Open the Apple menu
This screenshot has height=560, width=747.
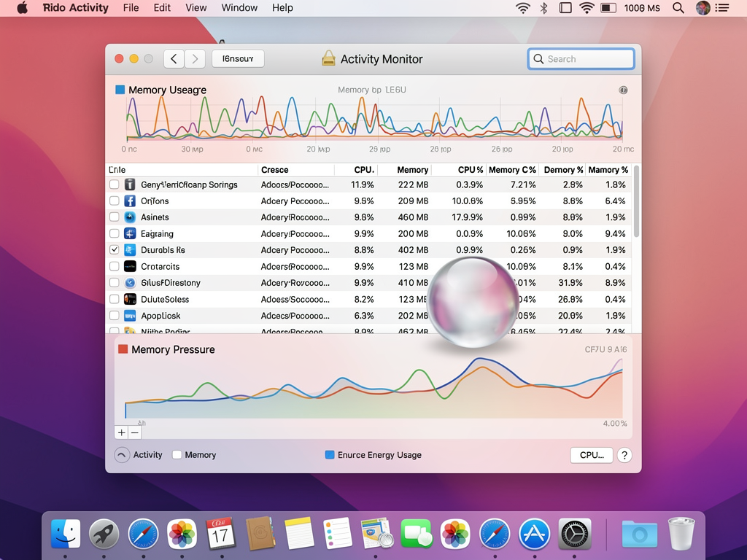(23, 7)
